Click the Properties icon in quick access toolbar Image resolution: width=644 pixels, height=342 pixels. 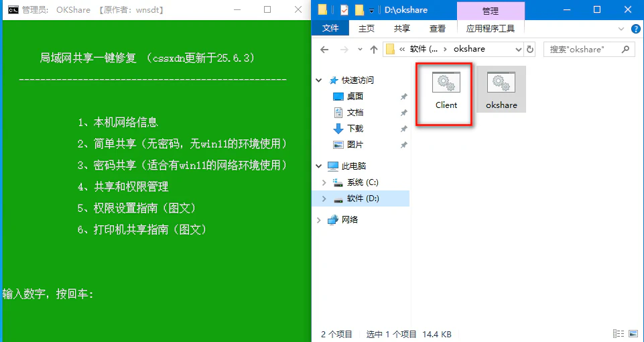(x=344, y=10)
